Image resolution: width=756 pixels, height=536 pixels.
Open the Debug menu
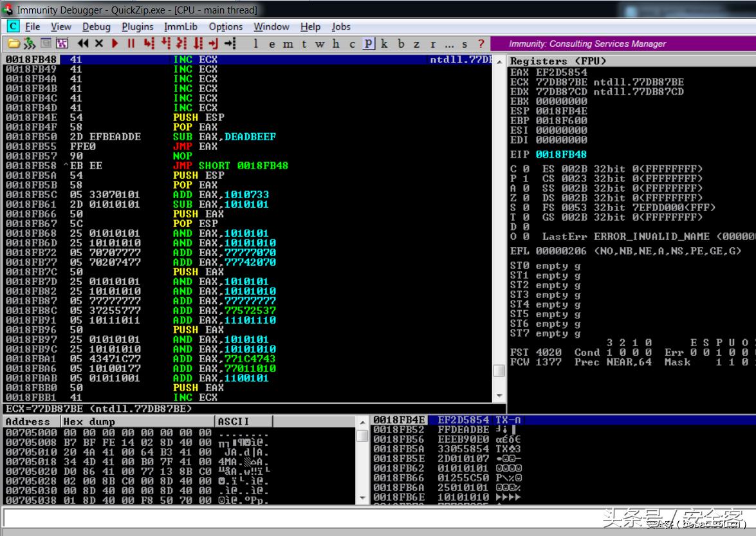pyautogui.click(x=96, y=27)
